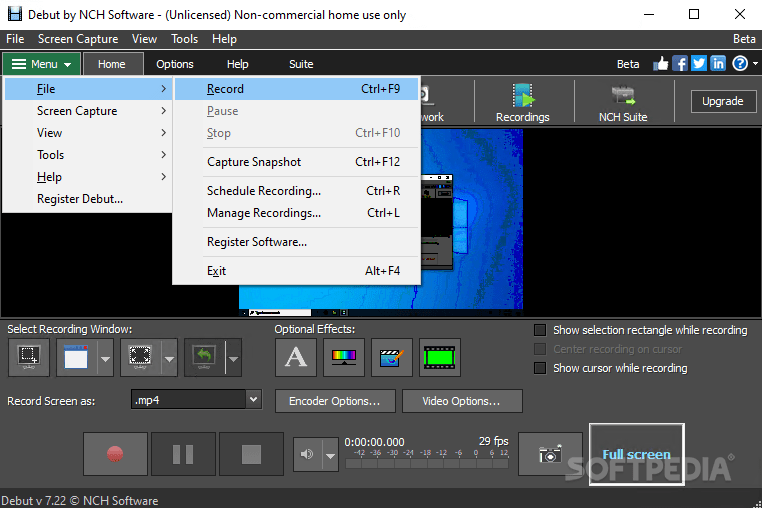Open the green screen effect icon
This screenshot has width=762, height=508.
pos(440,358)
